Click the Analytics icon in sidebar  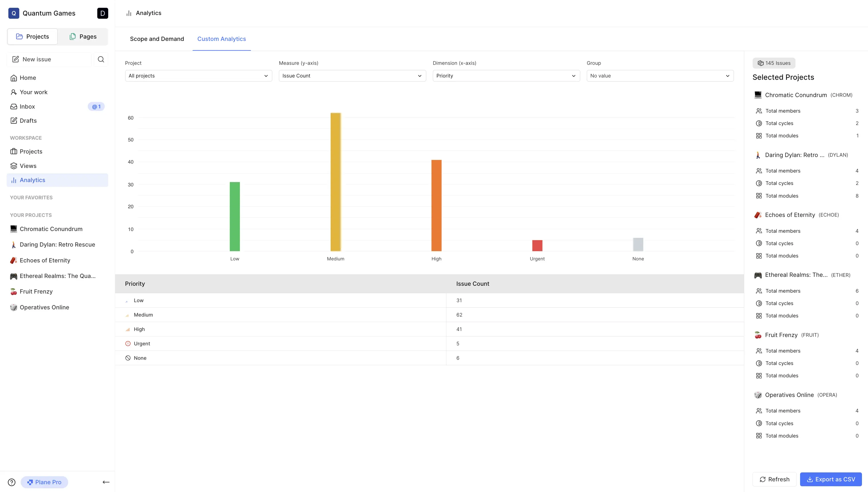click(14, 180)
